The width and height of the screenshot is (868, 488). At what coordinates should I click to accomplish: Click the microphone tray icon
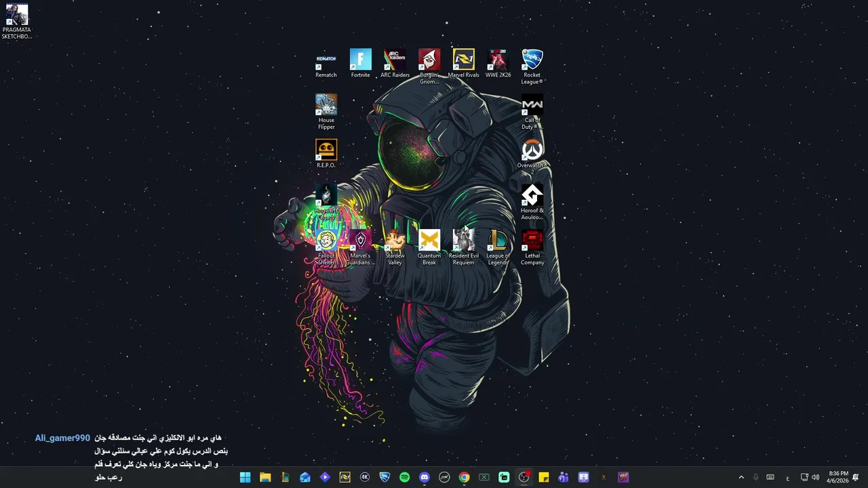coord(755,477)
